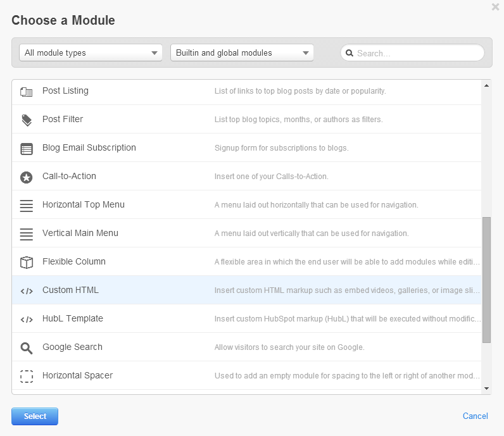The width and height of the screenshot is (504, 436).
Task: Click description 'List top blog topics, months, or authors'
Action: pos(299,120)
